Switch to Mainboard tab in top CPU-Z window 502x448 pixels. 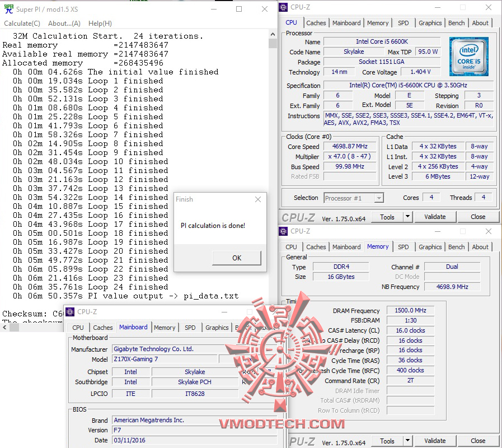pyautogui.click(x=346, y=23)
